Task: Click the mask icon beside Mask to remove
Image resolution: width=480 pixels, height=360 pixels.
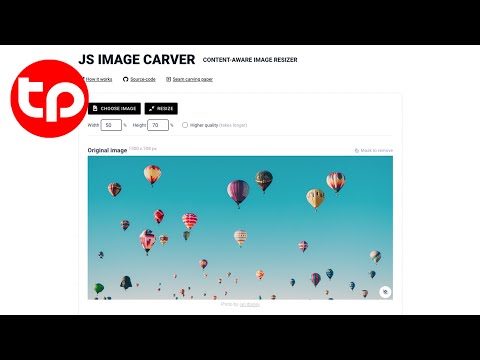Action: pos(357,151)
